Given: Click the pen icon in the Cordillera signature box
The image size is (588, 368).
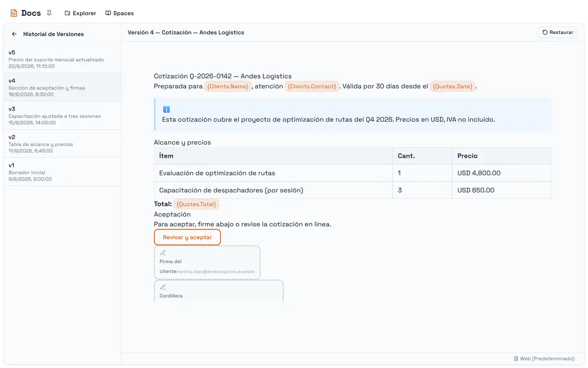Looking at the screenshot, I should point(163,287).
